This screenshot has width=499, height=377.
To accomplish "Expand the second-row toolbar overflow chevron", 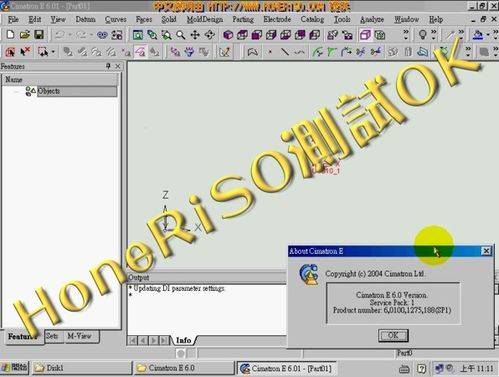I will click(468, 52).
